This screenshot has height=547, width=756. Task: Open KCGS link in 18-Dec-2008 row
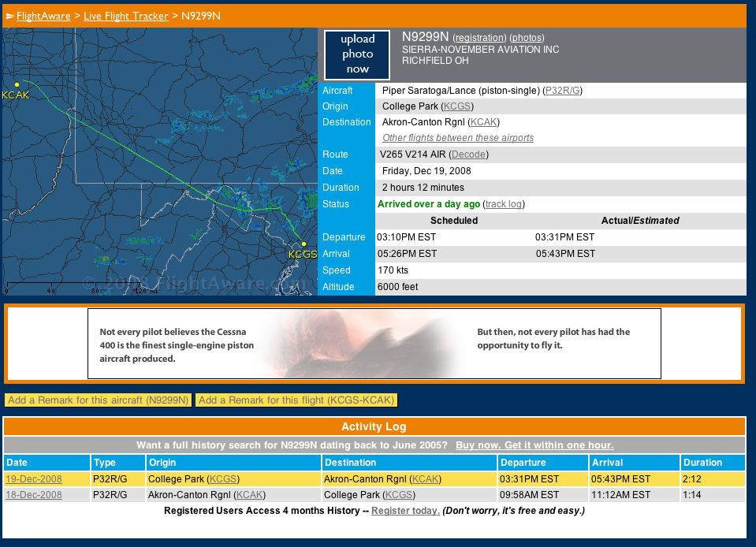(399, 495)
